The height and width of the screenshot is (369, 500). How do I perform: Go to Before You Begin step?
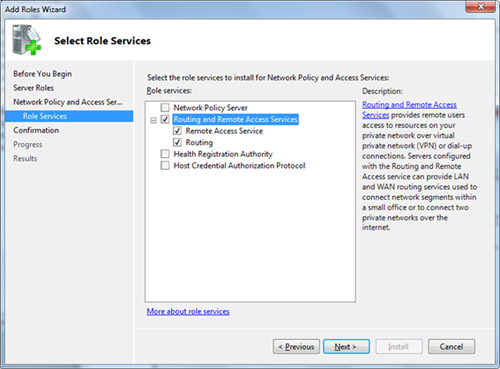pos(42,74)
